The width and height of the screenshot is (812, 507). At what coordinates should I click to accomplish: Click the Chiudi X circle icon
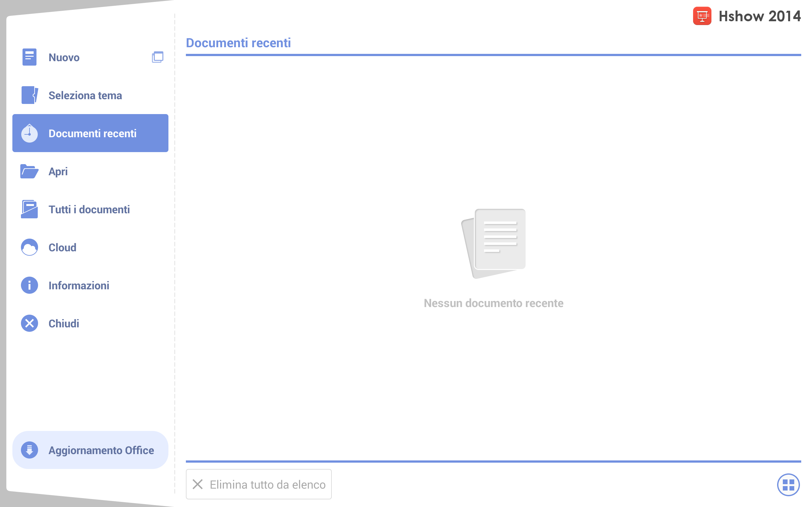(x=29, y=323)
